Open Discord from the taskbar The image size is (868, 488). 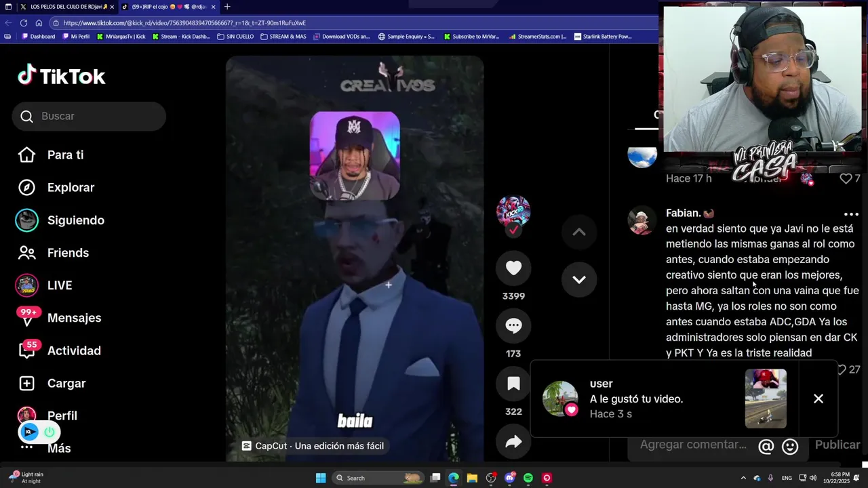(x=509, y=478)
